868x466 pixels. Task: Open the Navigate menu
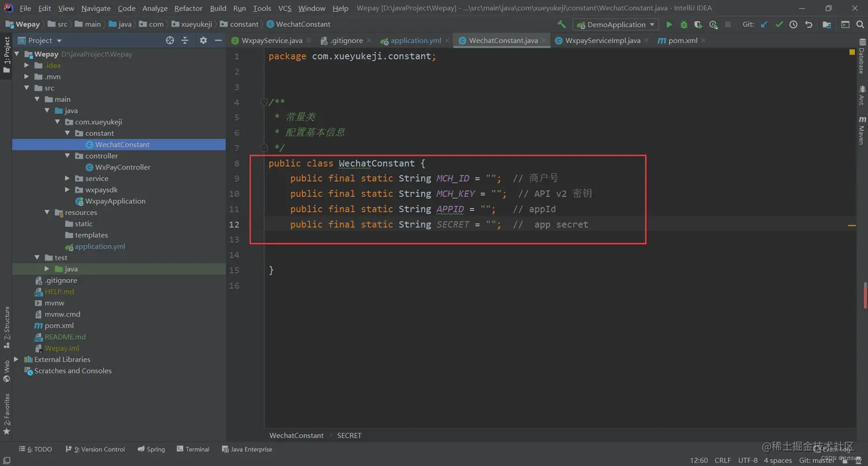[96, 8]
